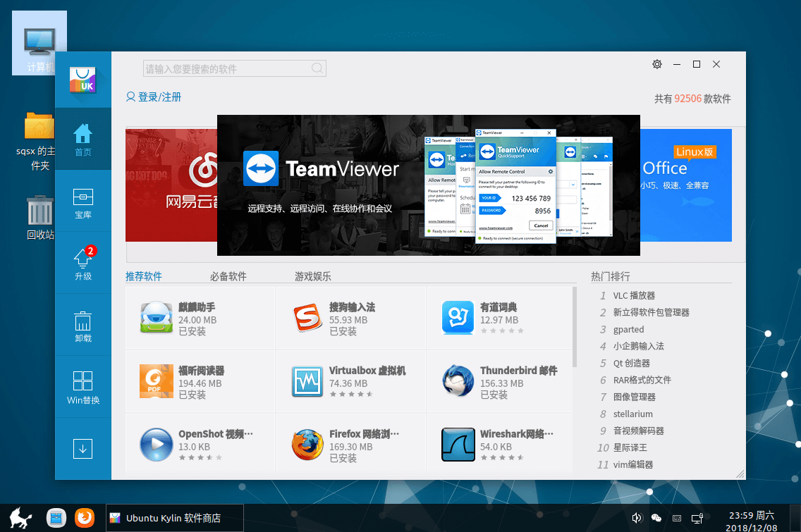Image resolution: width=801 pixels, height=532 pixels.
Task: Open the download tasks arrow icon
Action: click(82, 449)
